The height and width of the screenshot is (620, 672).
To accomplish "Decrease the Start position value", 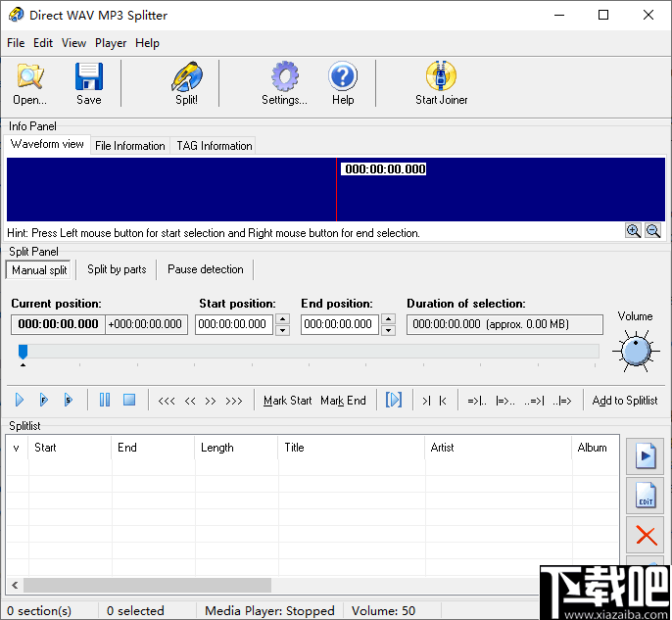I will pyautogui.click(x=282, y=330).
